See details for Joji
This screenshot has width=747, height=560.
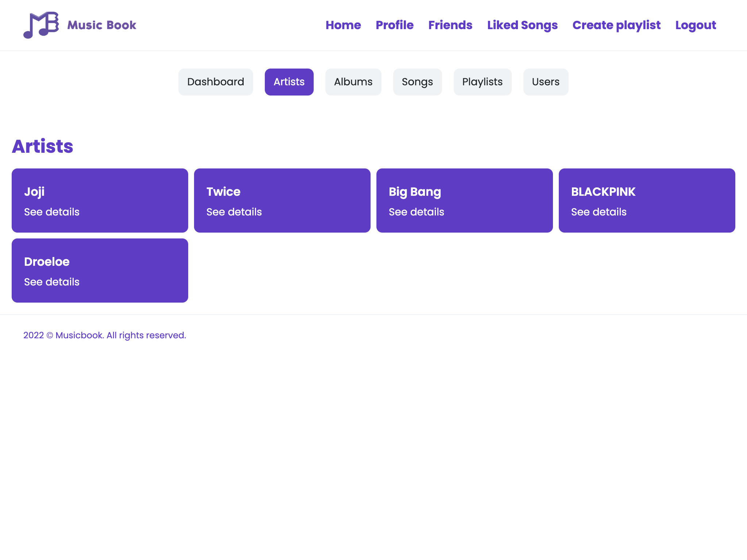point(52,212)
